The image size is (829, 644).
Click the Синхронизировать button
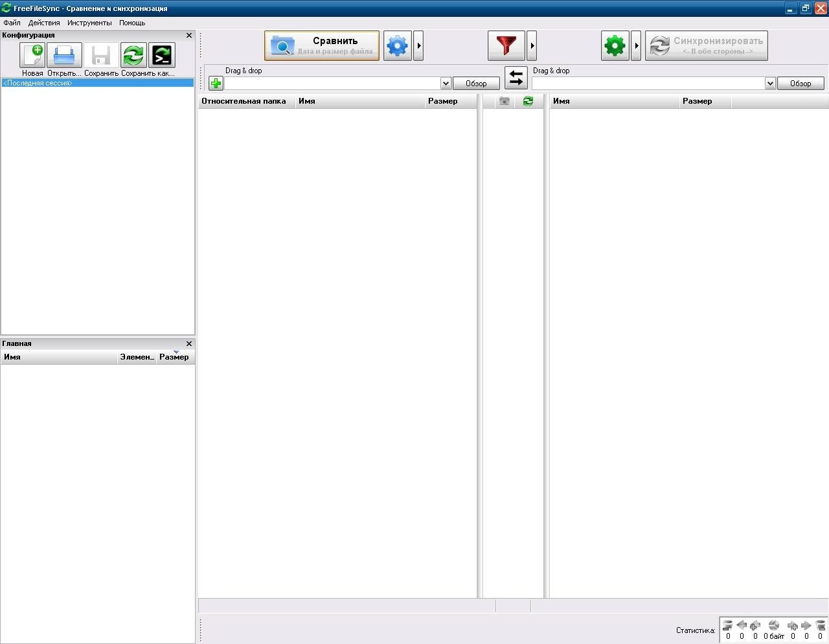coord(707,46)
